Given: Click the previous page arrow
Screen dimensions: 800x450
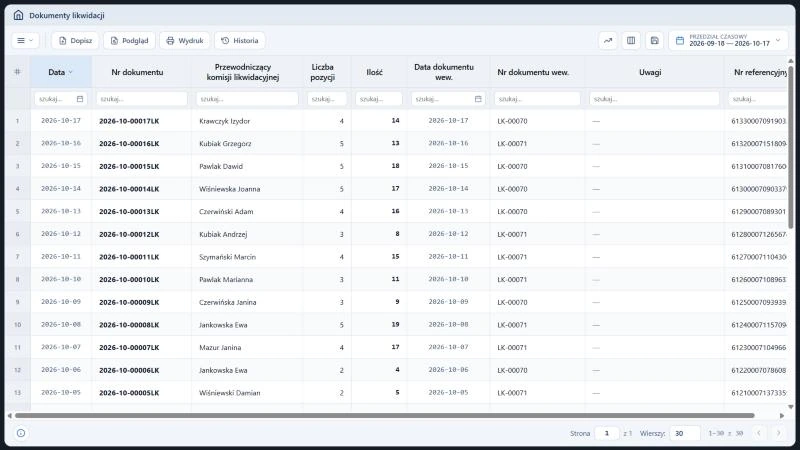Looking at the screenshot, I should pos(759,433).
